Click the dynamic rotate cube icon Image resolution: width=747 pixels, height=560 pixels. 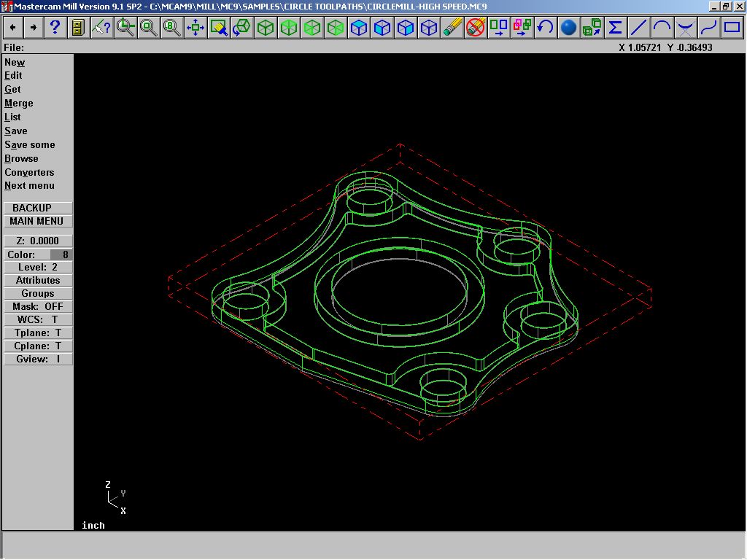click(241, 28)
